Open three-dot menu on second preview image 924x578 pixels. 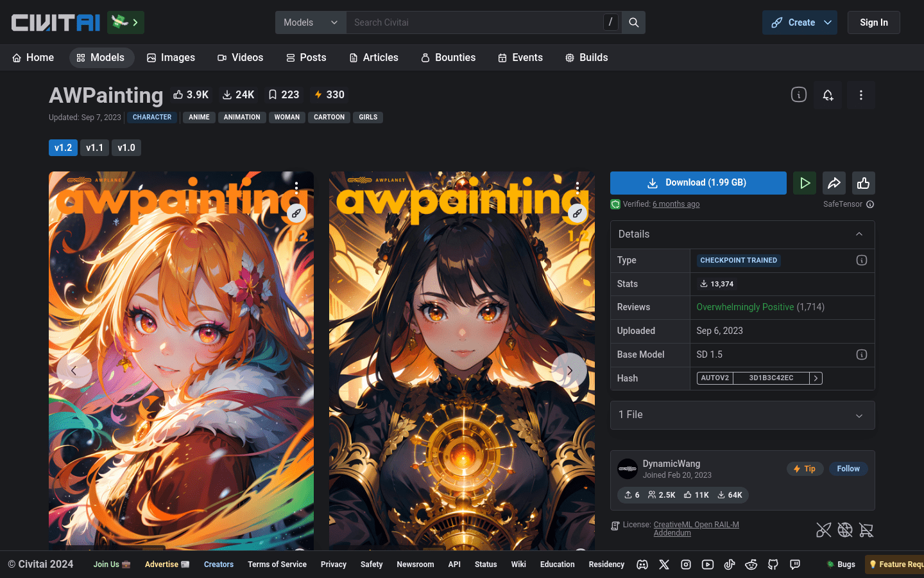(577, 188)
